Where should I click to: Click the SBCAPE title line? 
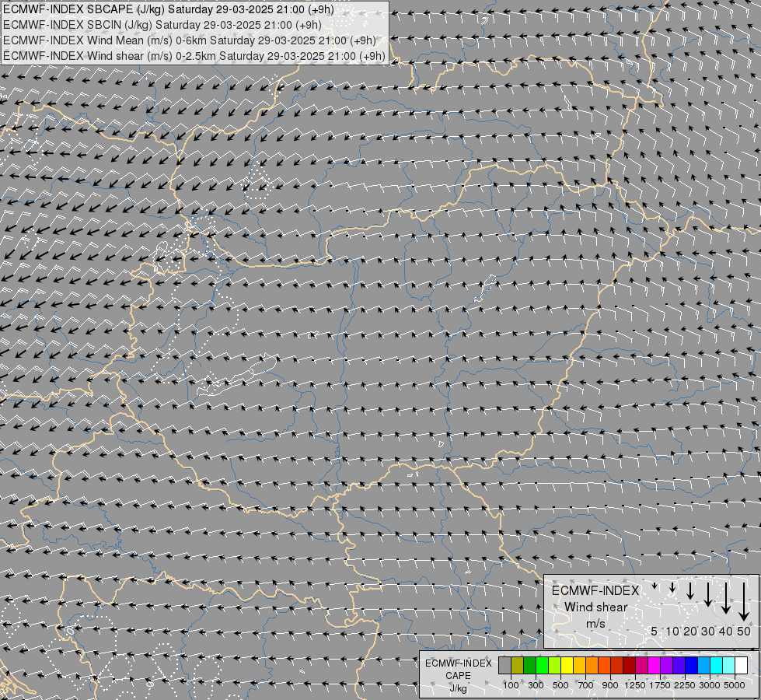point(169,9)
